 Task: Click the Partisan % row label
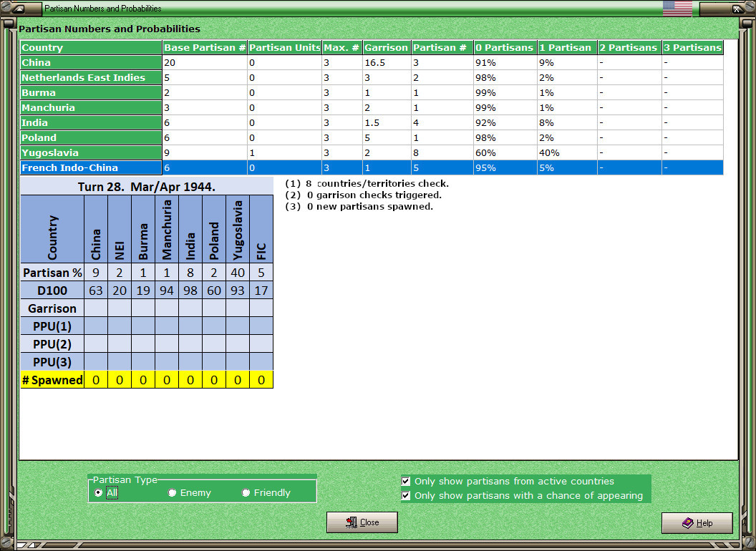52,273
